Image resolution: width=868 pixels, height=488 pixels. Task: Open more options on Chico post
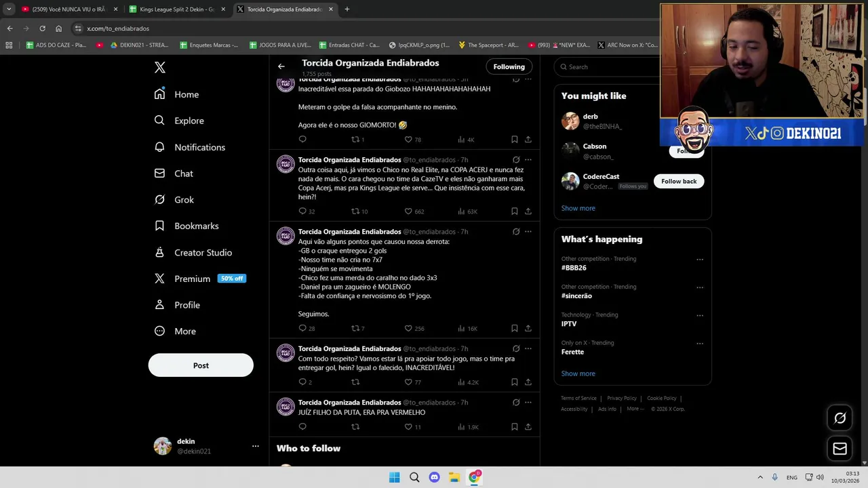click(x=528, y=160)
